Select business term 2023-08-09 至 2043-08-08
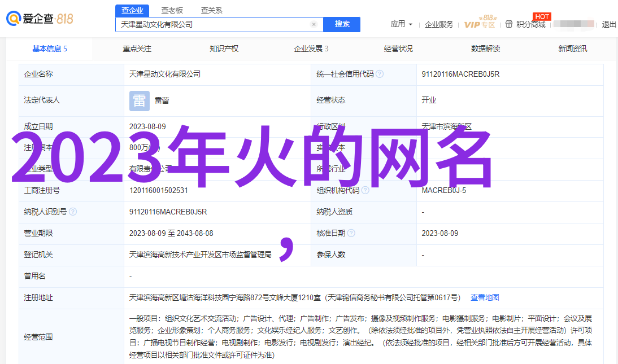The image size is (618, 364). pyautogui.click(x=171, y=233)
